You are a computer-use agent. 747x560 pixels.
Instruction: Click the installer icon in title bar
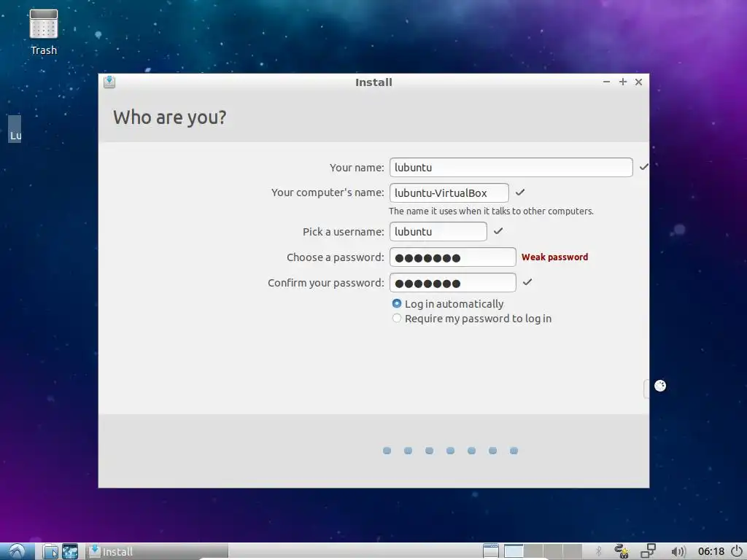coord(109,82)
